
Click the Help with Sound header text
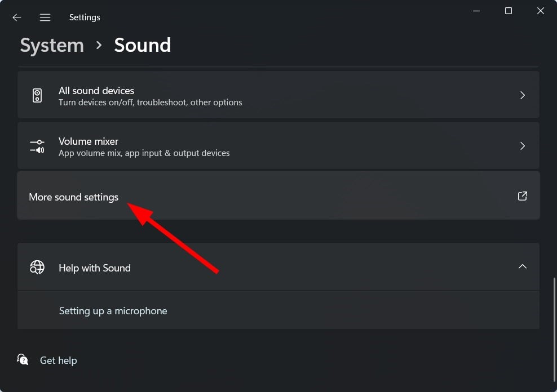pos(95,268)
